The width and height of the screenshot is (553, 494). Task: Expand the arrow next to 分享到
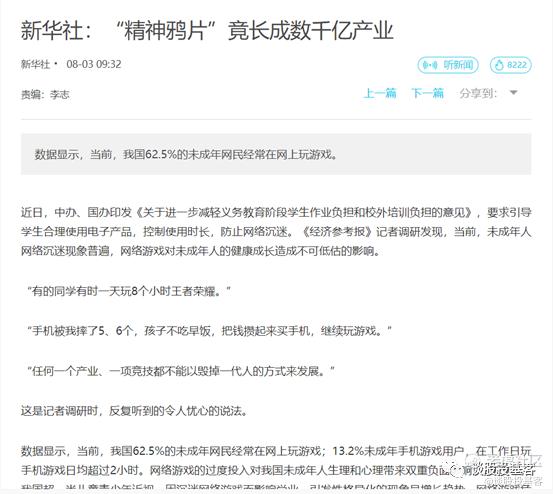coord(514,93)
